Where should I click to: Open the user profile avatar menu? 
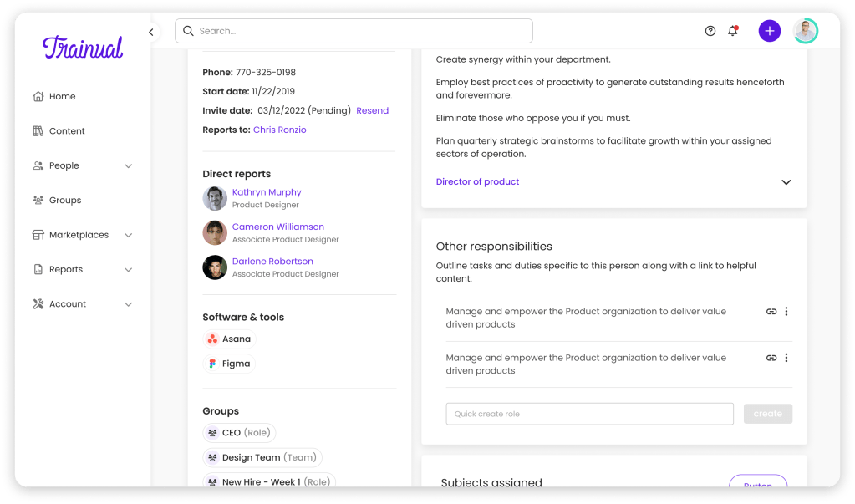805,31
